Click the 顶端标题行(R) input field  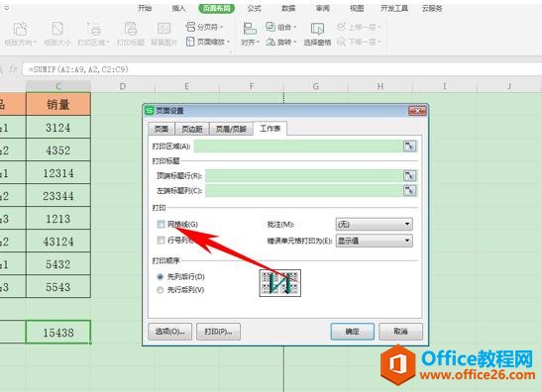[x=304, y=175]
